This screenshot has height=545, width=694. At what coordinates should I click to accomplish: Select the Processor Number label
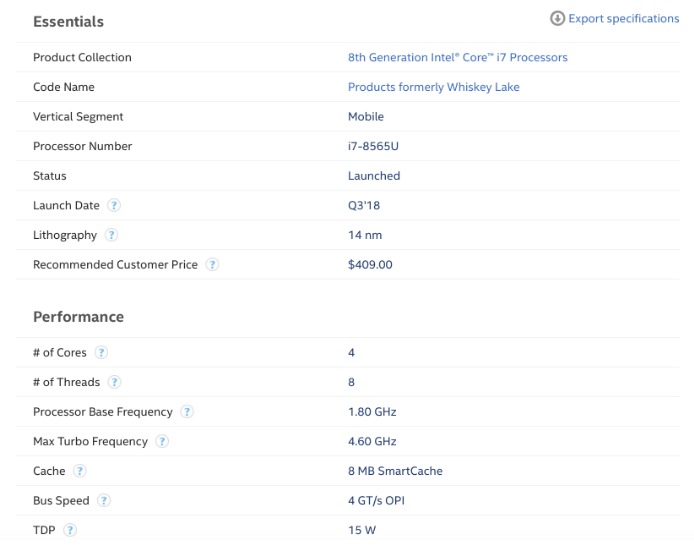click(x=83, y=147)
